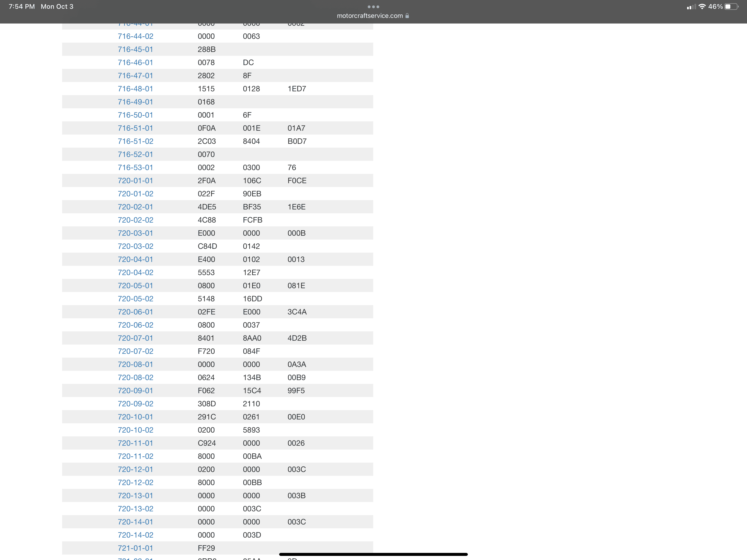Open link 720-10-01
This screenshot has width=747, height=560.
point(135,417)
